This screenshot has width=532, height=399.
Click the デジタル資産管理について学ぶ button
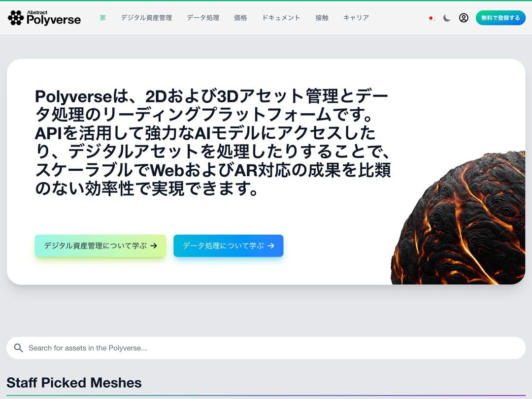100,246
